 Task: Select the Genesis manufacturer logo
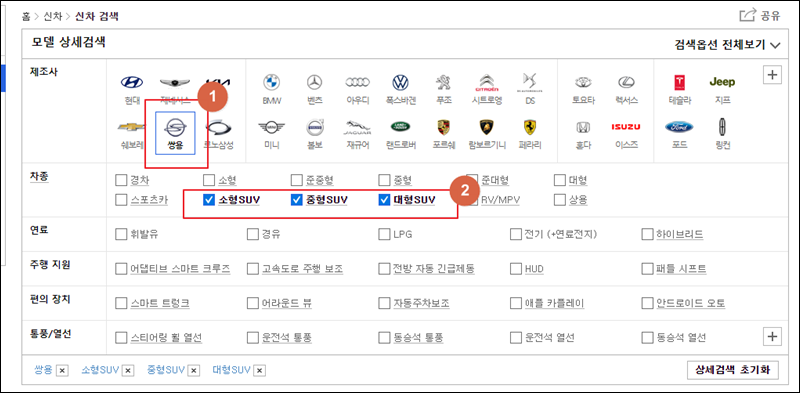coord(175,83)
